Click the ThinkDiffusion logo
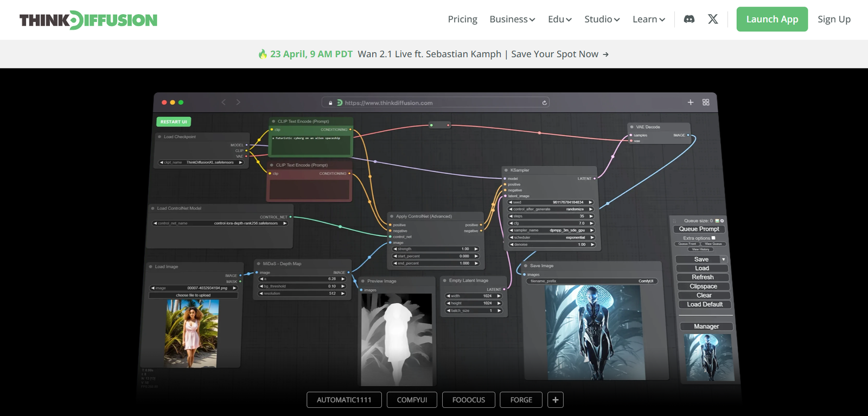This screenshot has width=868, height=416. [x=88, y=20]
